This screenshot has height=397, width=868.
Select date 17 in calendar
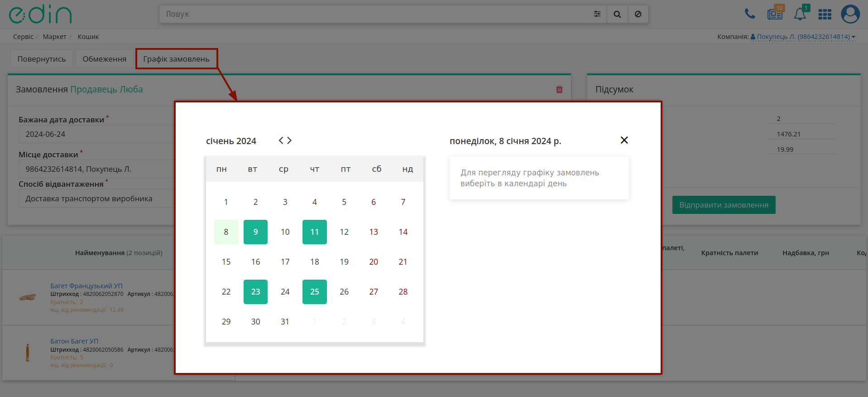pyautogui.click(x=285, y=262)
